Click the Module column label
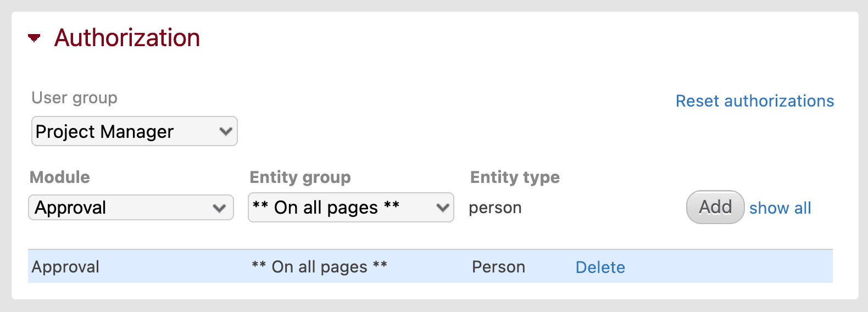 tap(59, 177)
